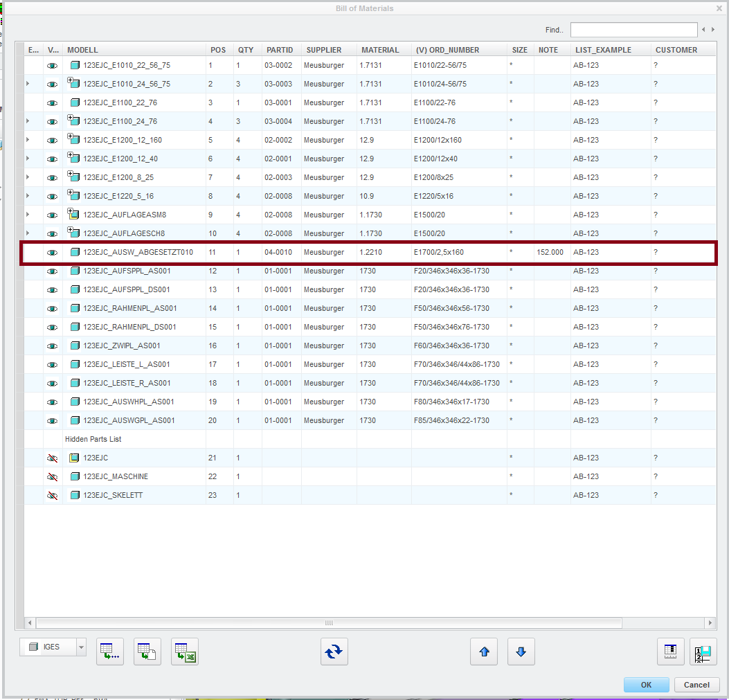729x700 pixels.
Task: Select row 123EJC_RAHMENPL_DS001
Action: pyautogui.click(x=370, y=327)
